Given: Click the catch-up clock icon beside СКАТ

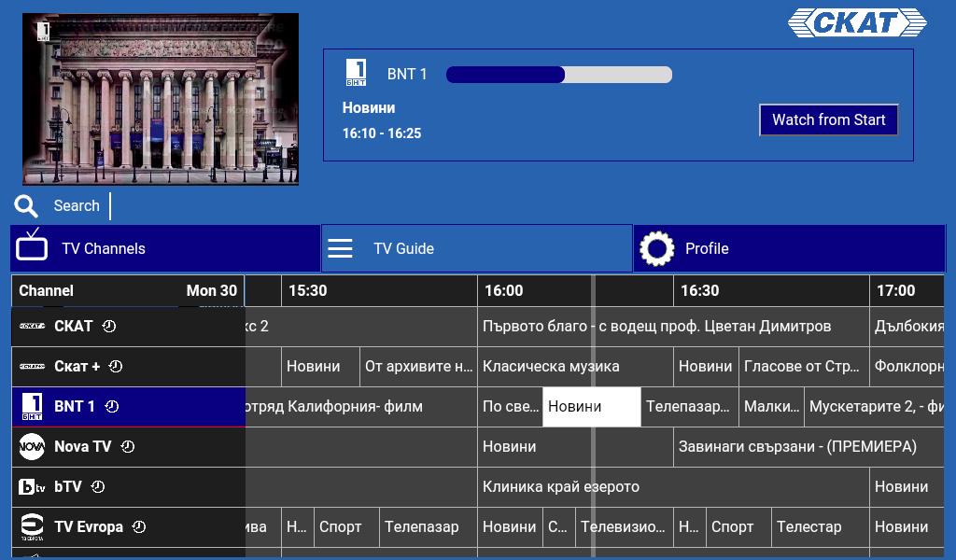Looking at the screenshot, I should pyautogui.click(x=108, y=326).
